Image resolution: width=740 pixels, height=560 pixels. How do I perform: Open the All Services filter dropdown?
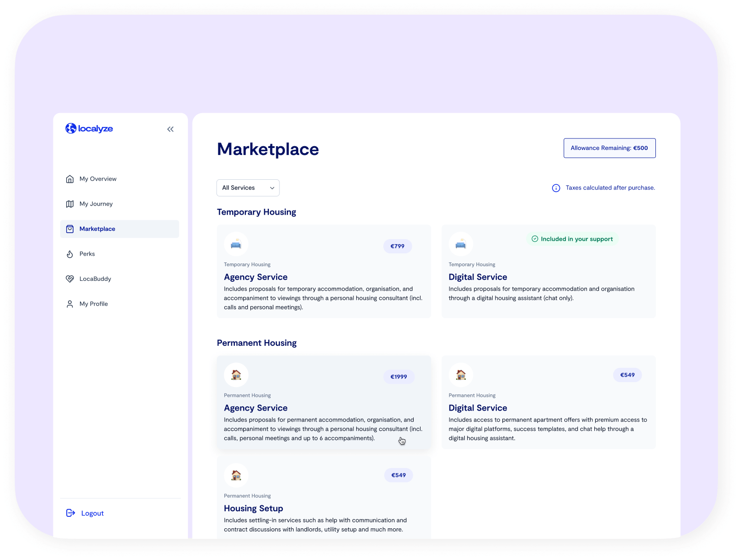click(248, 188)
